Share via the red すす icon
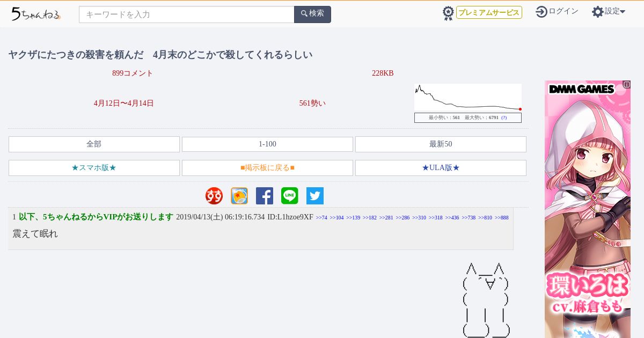The height and width of the screenshot is (338, 644). coord(214,196)
